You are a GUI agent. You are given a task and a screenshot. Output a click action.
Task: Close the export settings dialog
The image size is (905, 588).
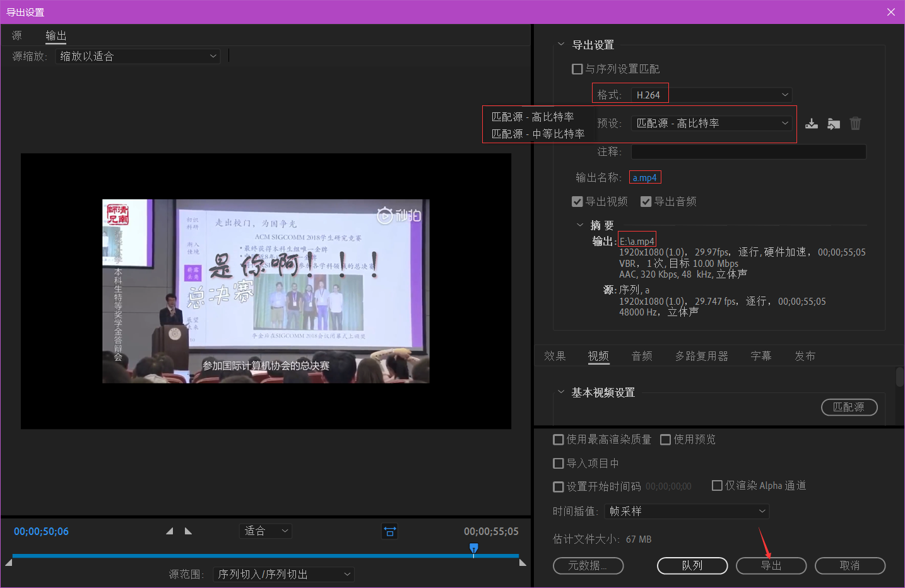891,12
